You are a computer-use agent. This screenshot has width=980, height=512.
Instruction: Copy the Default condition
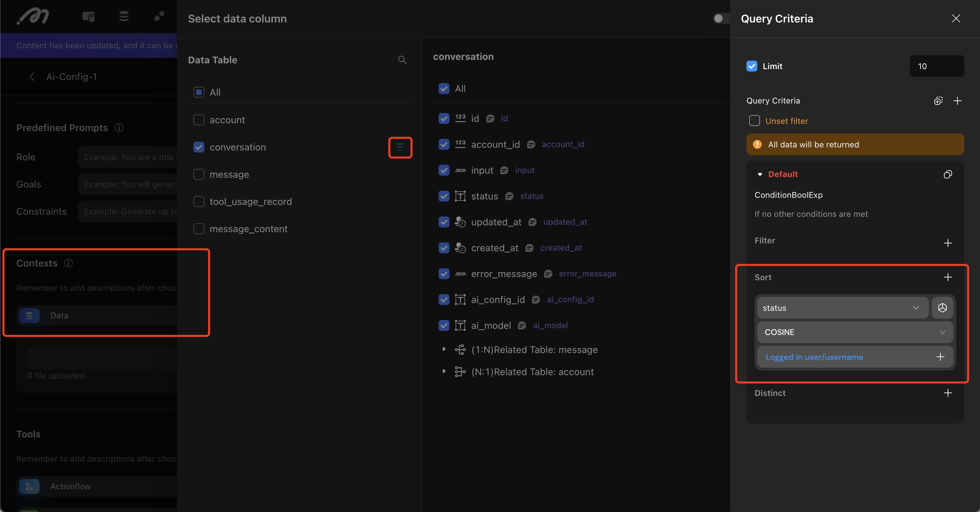948,174
